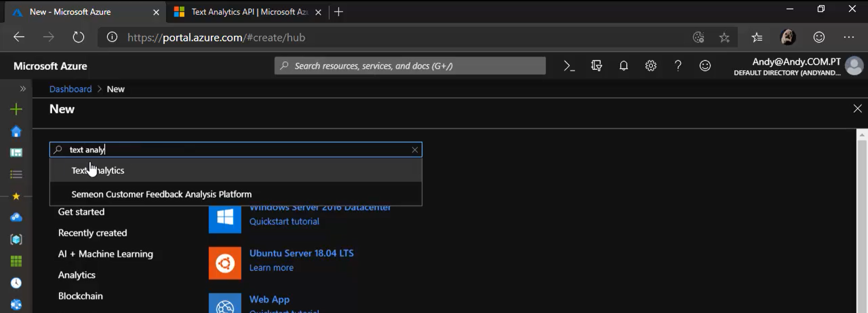Close the New - Microsoft Azure tab

156,12
